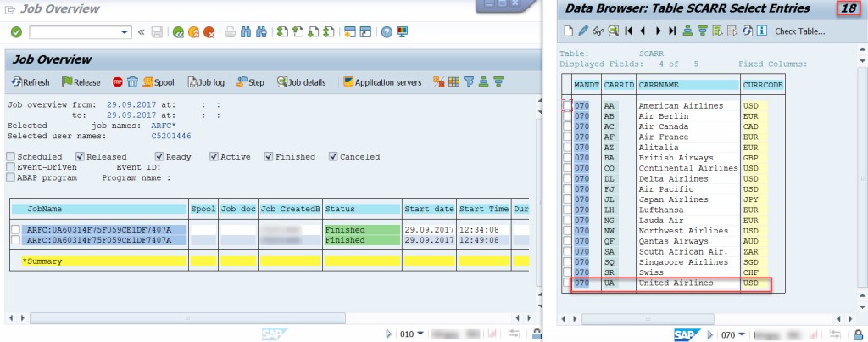This screenshot has height=342, width=868.
Task: Open Customize Local Layout monitor icon
Action: pos(403,32)
